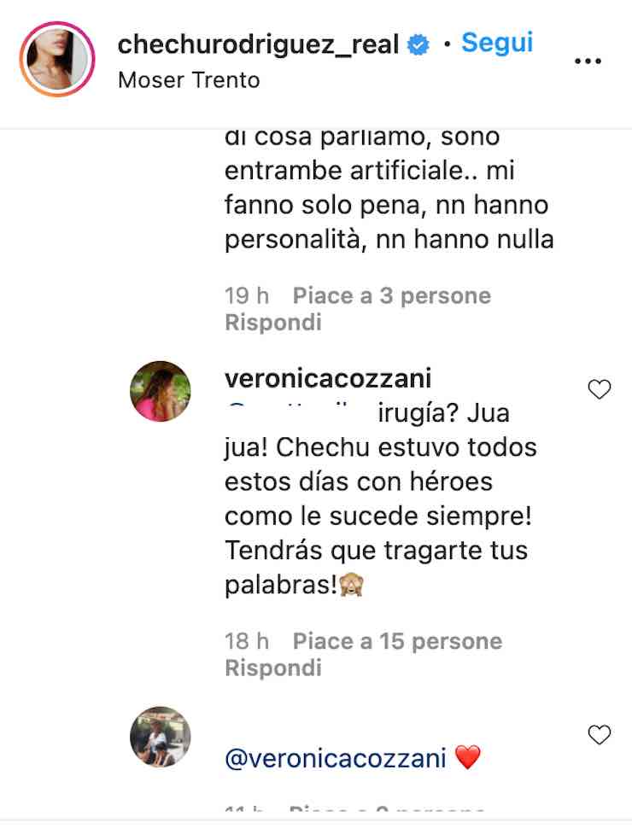Open the last commenter's profile picture
Viewport: 632px width, 840px height.
pyautogui.click(x=161, y=737)
